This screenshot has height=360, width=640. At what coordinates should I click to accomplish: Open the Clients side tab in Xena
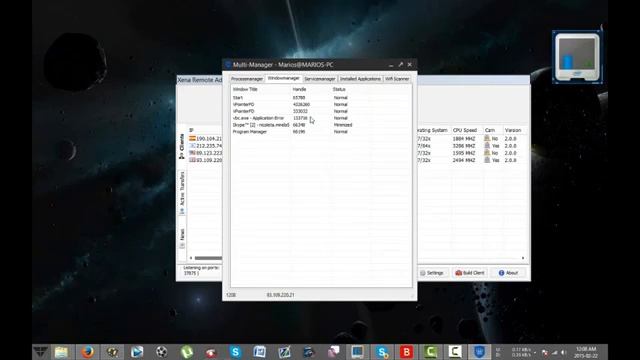[182, 146]
